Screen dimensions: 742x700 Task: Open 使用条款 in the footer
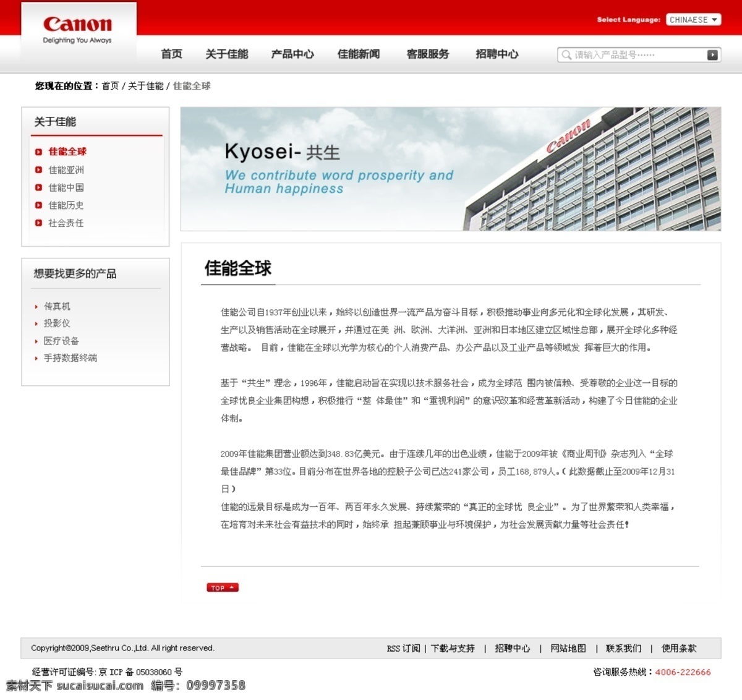point(679,648)
